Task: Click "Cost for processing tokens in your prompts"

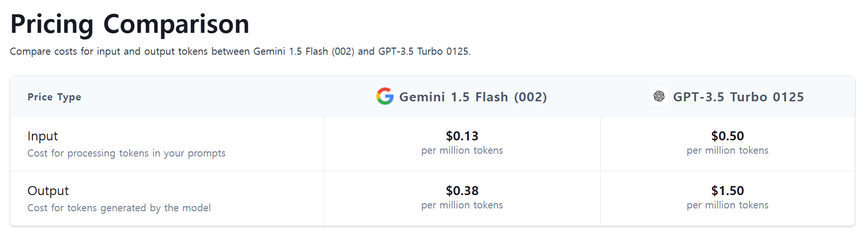Action: pyautogui.click(x=126, y=153)
